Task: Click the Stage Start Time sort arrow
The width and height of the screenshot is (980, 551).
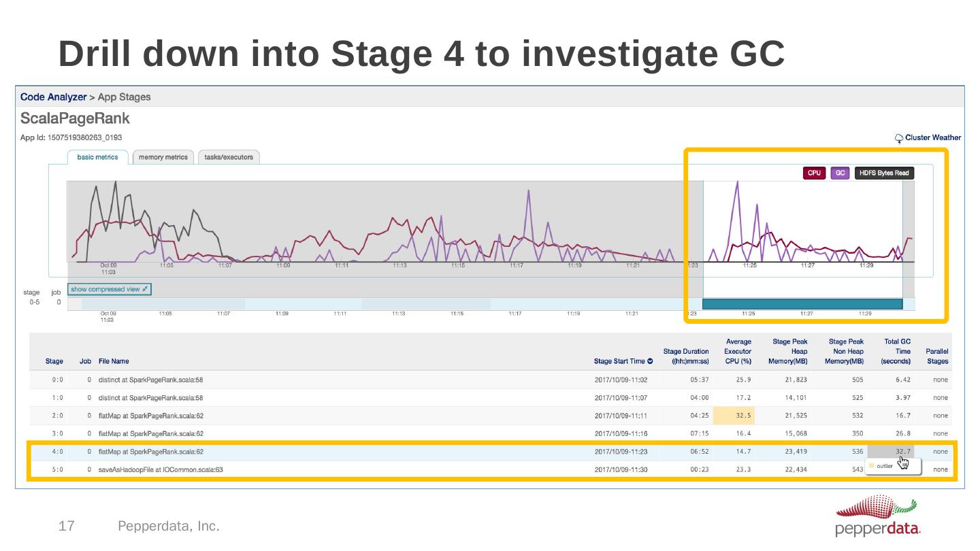Action: pyautogui.click(x=651, y=361)
